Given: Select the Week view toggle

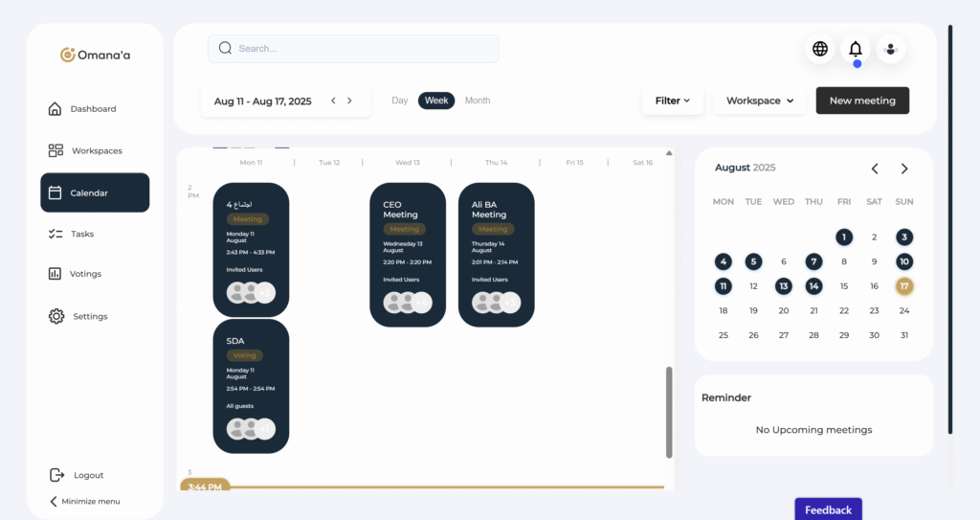Looking at the screenshot, I should [436, 101].
